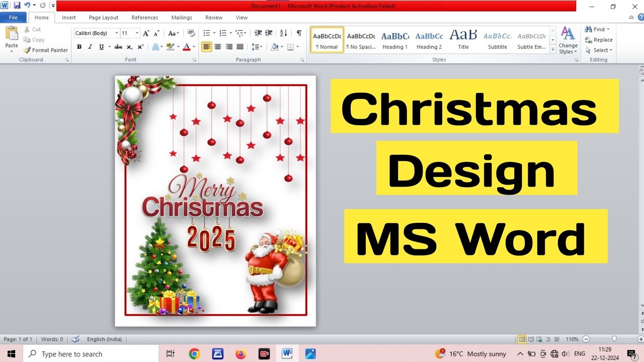The width and height of the screenshot is (644, 362).
Task: Increase paragraph indent
Action: 269,33
